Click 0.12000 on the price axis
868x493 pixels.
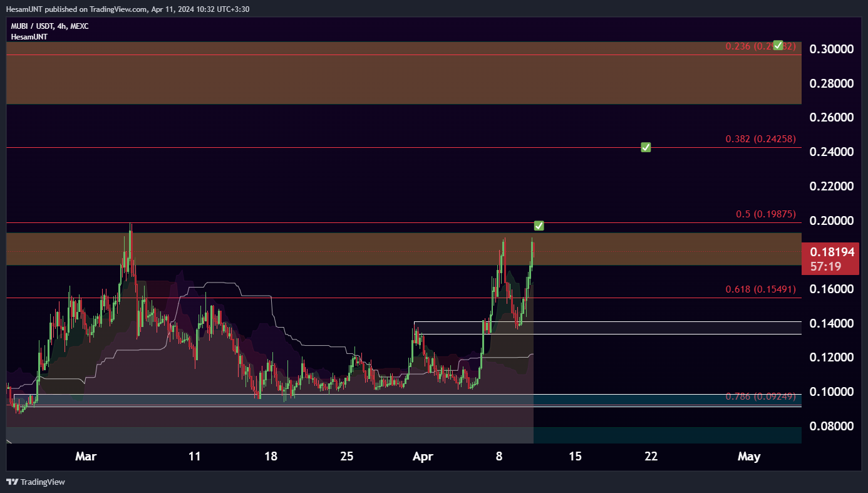point(832,357)
